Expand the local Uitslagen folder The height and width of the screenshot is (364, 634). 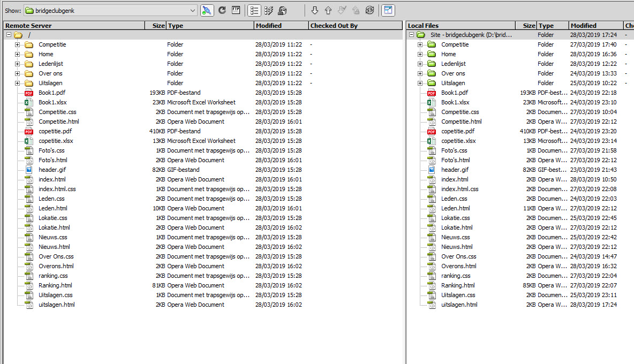point(420,83)
